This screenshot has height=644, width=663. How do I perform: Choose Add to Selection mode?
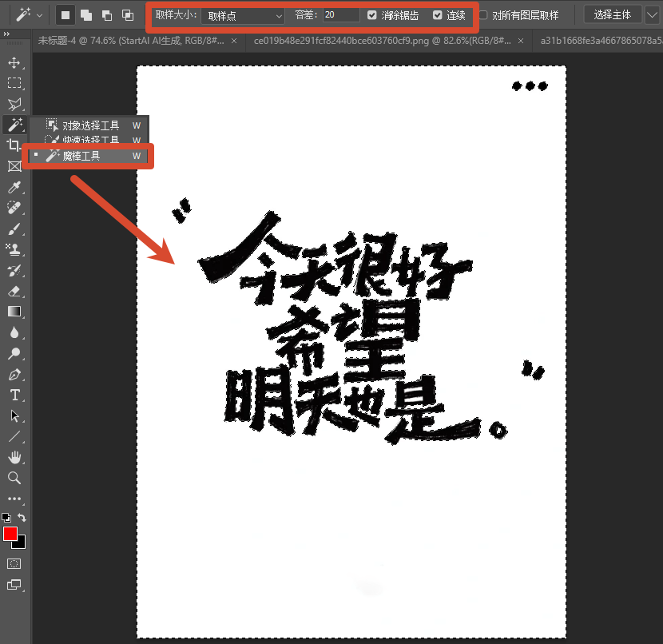[x=86, y=16]
